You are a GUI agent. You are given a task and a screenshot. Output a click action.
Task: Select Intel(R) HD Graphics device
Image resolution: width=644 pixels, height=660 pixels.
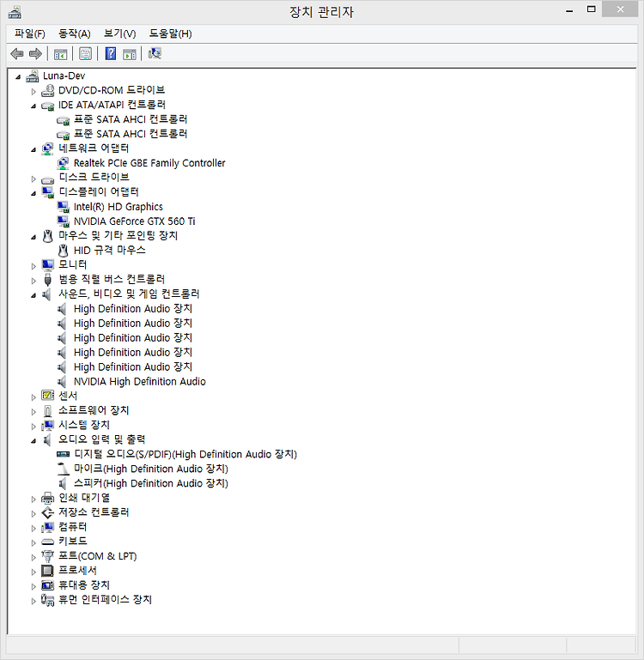pyautogui.click(x=118, y=207)
